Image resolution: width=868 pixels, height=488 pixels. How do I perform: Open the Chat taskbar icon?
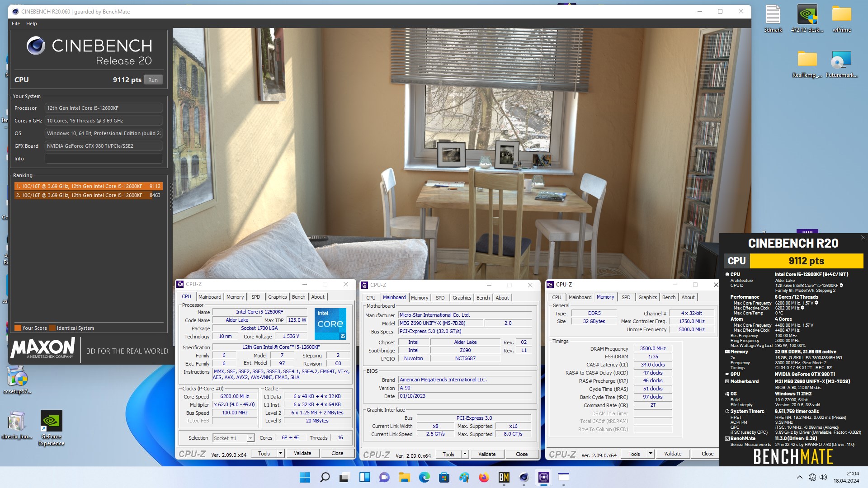coord(384,477)
